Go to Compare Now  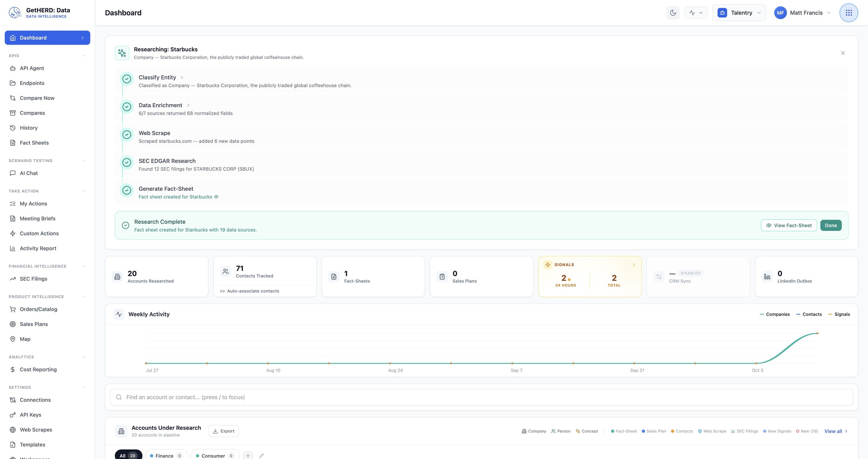click(47, 98)
